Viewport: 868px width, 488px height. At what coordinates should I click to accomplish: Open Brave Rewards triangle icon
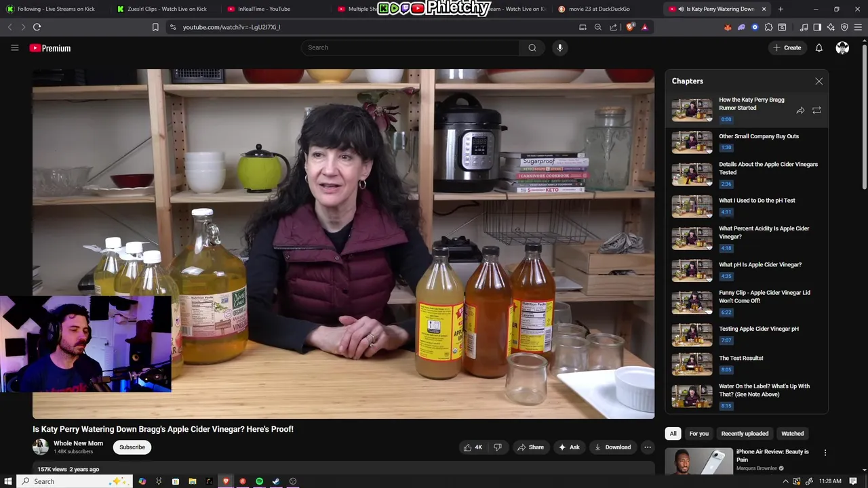pos(644,27)
